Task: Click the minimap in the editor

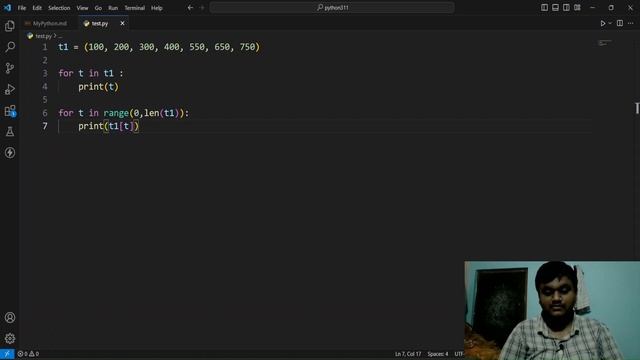Action: [604, 42]
